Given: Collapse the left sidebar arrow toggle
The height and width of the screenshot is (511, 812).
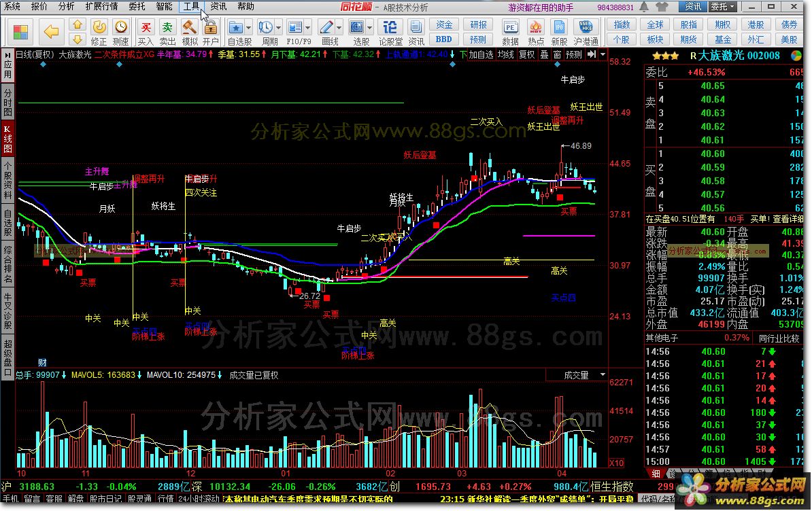Looking at the screenshot, I should click(7, 54).
